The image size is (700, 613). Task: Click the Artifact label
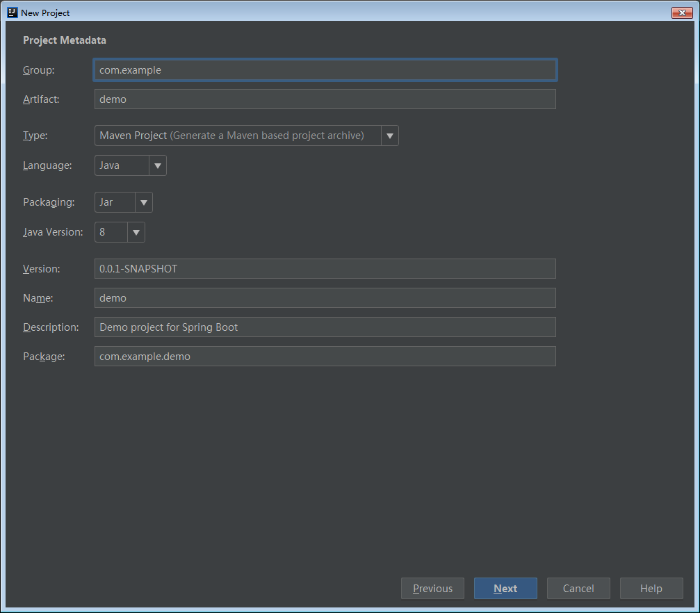click(x=41, y=99)
